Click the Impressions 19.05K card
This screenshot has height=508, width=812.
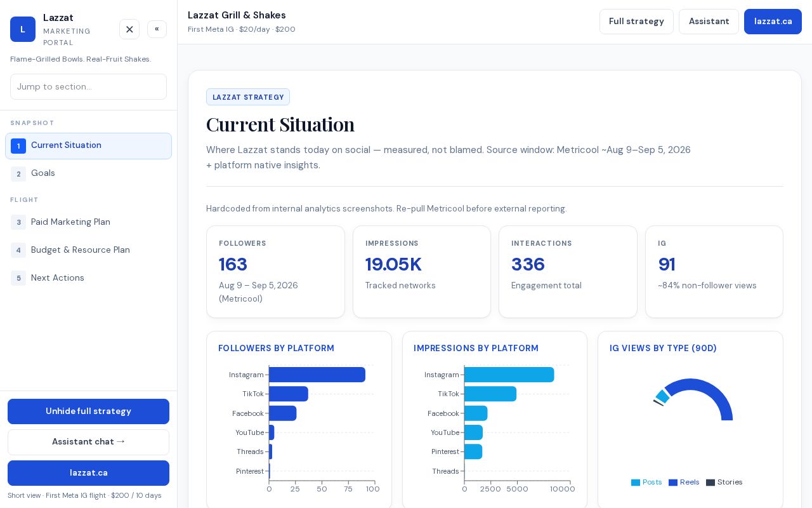coord(422,272)
